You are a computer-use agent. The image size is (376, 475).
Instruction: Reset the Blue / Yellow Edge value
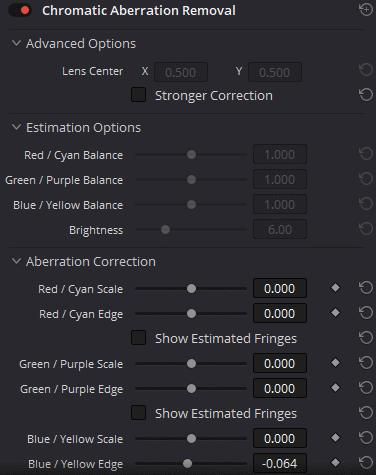(366, 463)
